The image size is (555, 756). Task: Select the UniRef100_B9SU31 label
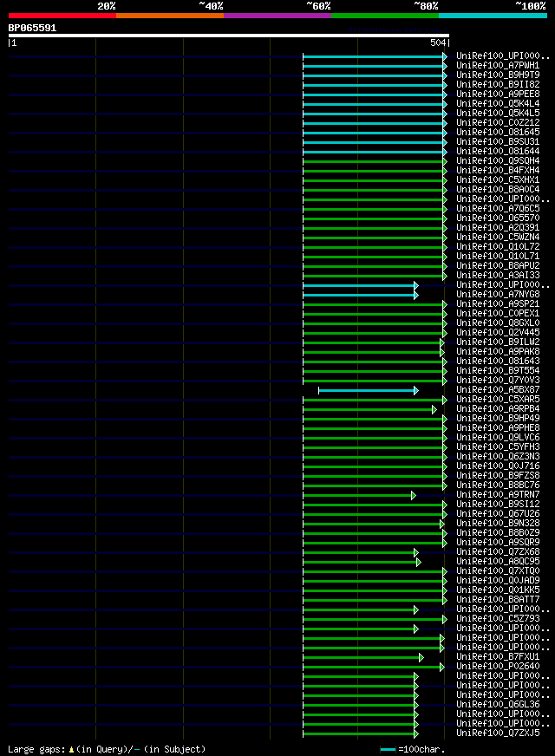pos(498,142)
